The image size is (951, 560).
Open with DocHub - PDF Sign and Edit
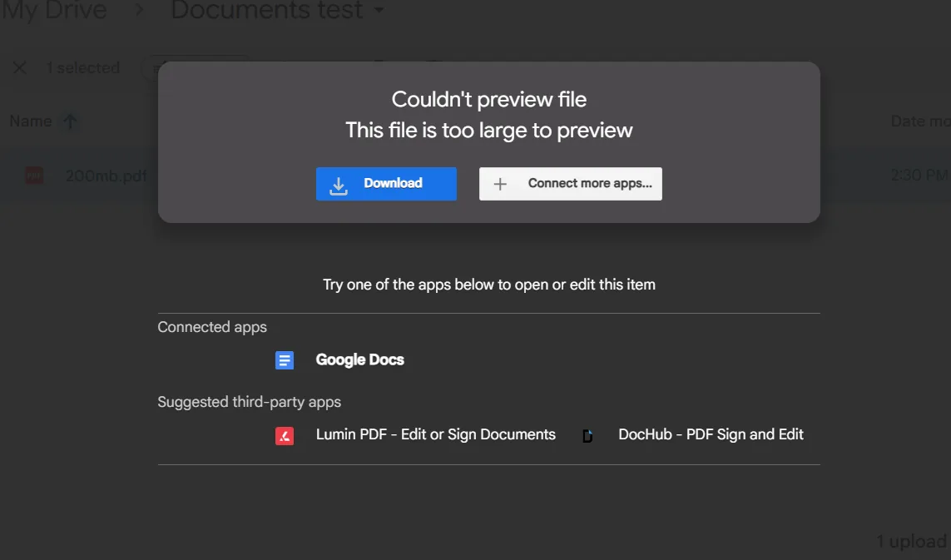(x=711, y=434)
